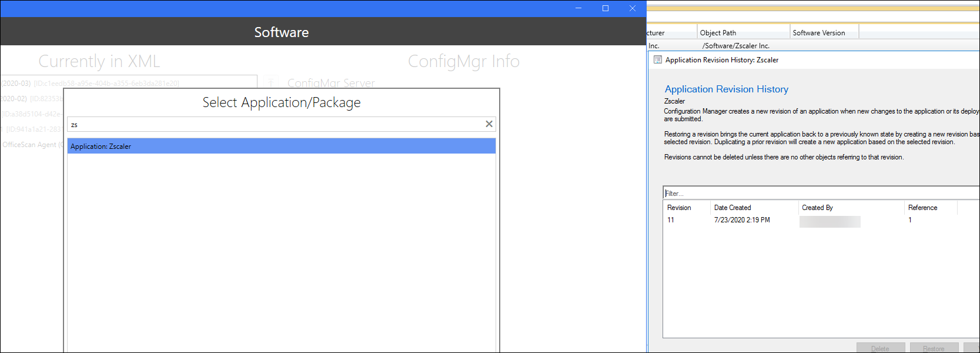The width and height of the screenshot is (980, 353).
Task: Select revision 11 row
Action: click(x=821, y=220)
